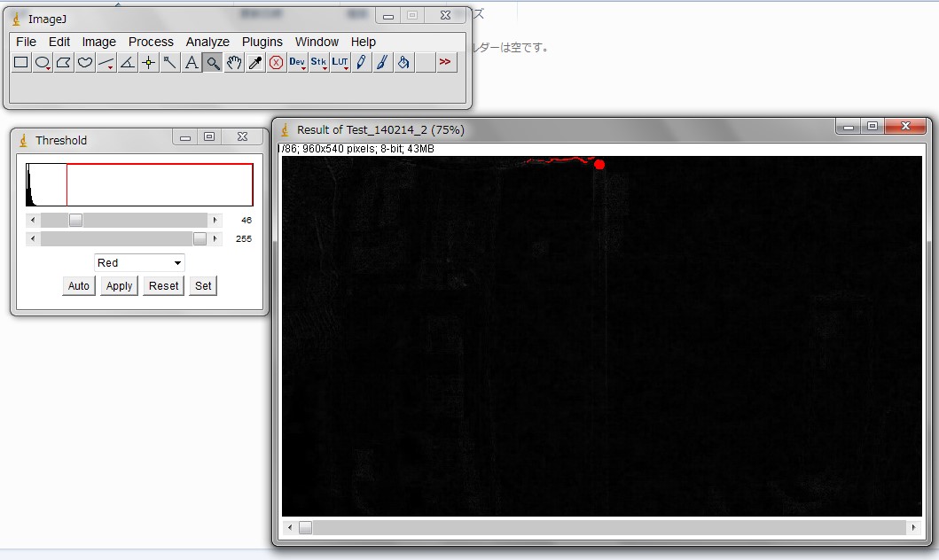
Task: Select the Paintbrush tool
Action: click(x=383, y=62)
